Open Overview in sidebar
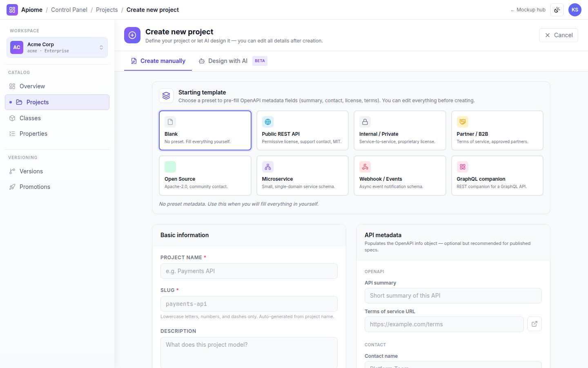This screenshot has width=588, height=368. (x=57, y=86)
